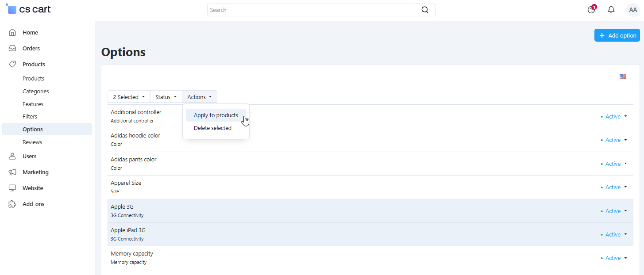Click the CS-Cart logo

29,9
